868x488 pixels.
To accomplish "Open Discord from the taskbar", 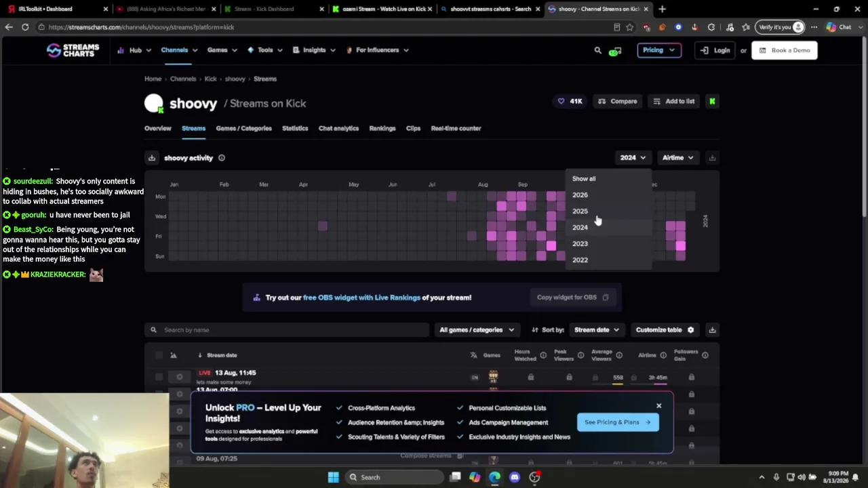I will pos(515,477).
